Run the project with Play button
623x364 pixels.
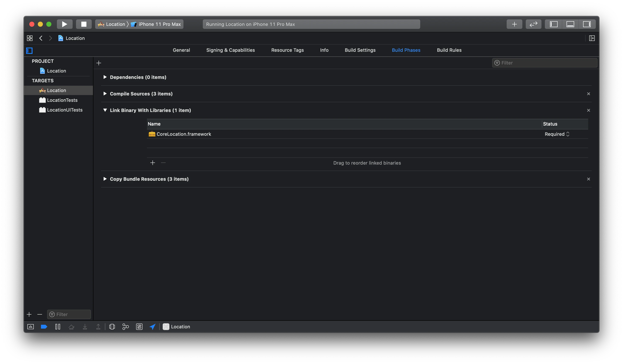click(x=65, y=24)
